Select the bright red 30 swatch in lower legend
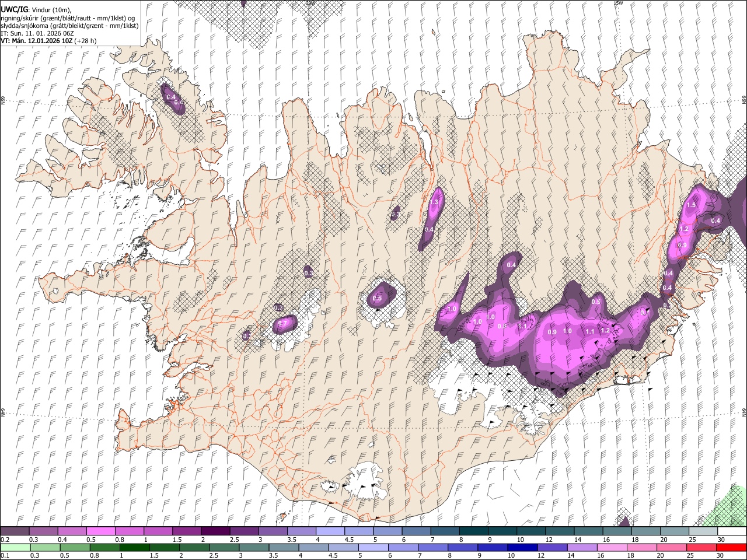 pyautogui.click(x=731, y=548)
